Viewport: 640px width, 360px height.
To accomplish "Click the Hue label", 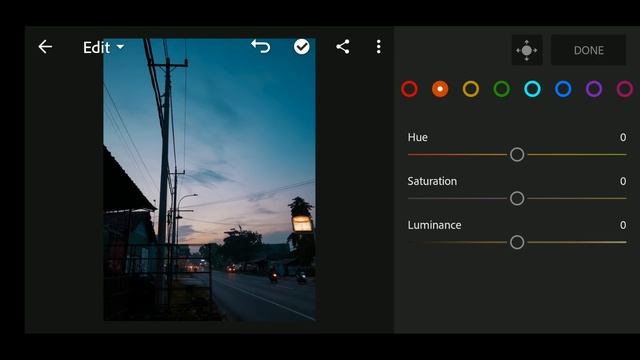I will coord(418,137).
